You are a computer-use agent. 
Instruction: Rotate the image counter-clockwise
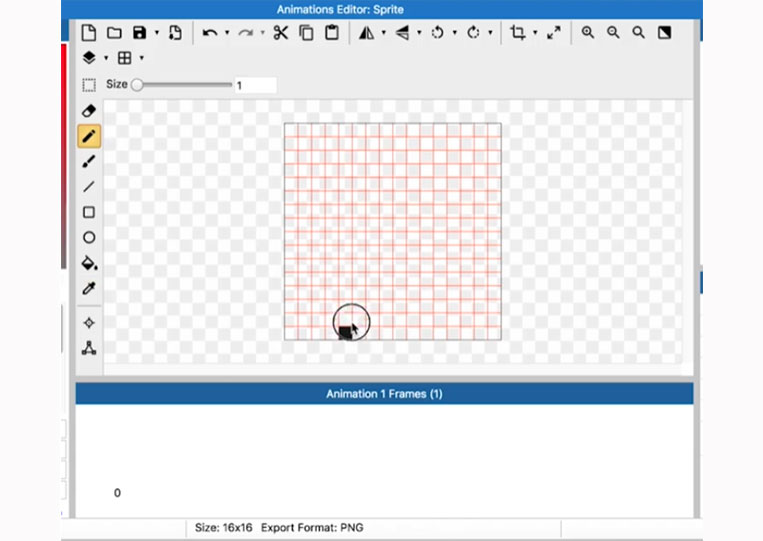pyautogui.click(x=437, y=33)
